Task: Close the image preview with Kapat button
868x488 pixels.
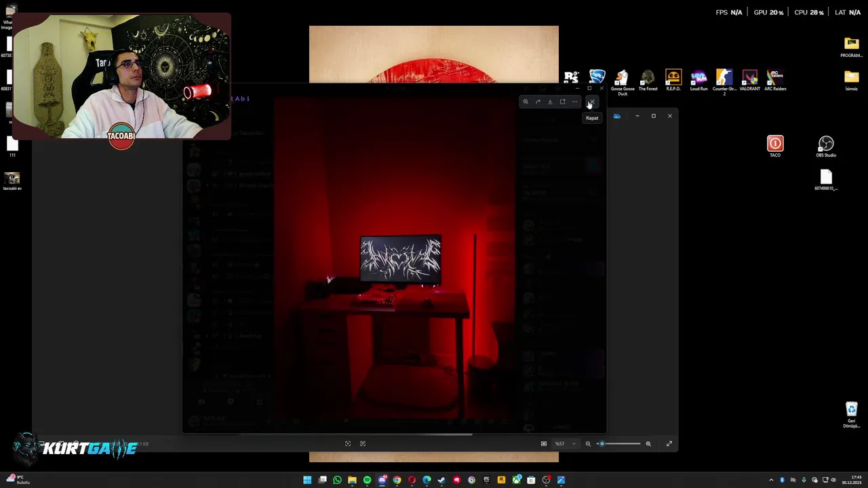Action: coord(591,102)
